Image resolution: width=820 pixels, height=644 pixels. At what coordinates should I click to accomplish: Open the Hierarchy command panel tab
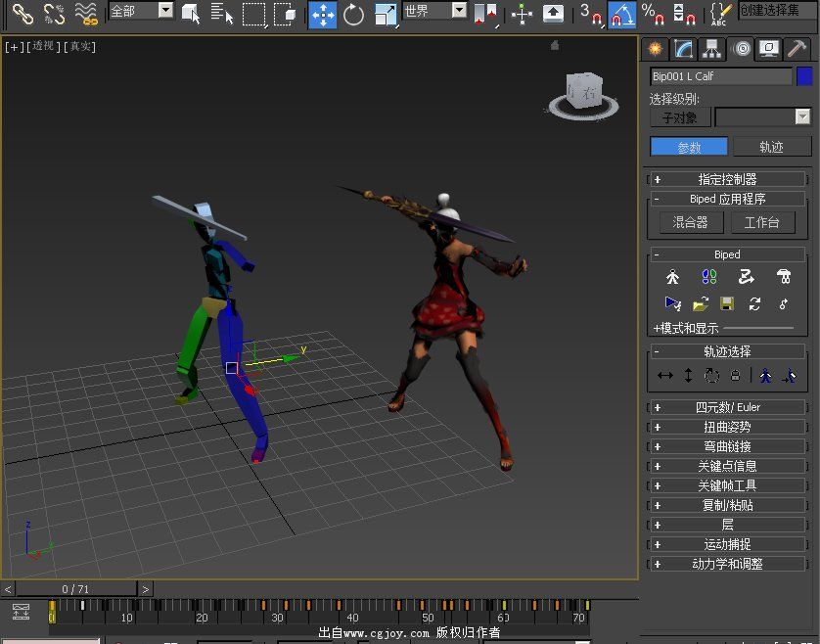pos(712,49)
